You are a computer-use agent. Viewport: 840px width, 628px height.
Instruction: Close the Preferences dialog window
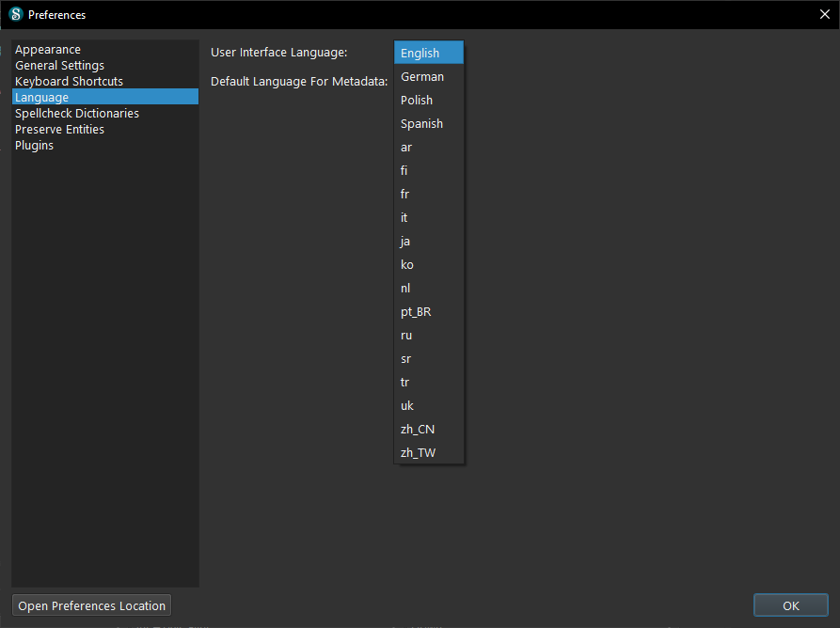pyautogui.click(x=825, y=14)
